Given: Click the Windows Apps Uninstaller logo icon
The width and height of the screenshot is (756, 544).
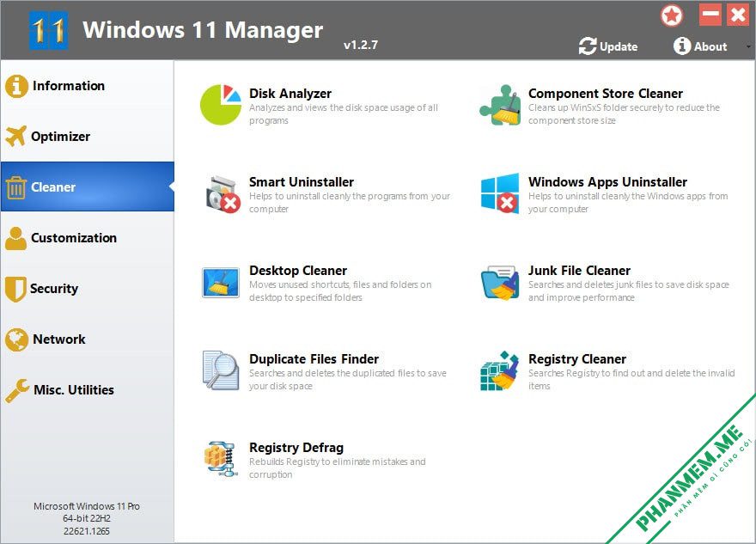Looking at the screenshot, I should coord(500,193).
